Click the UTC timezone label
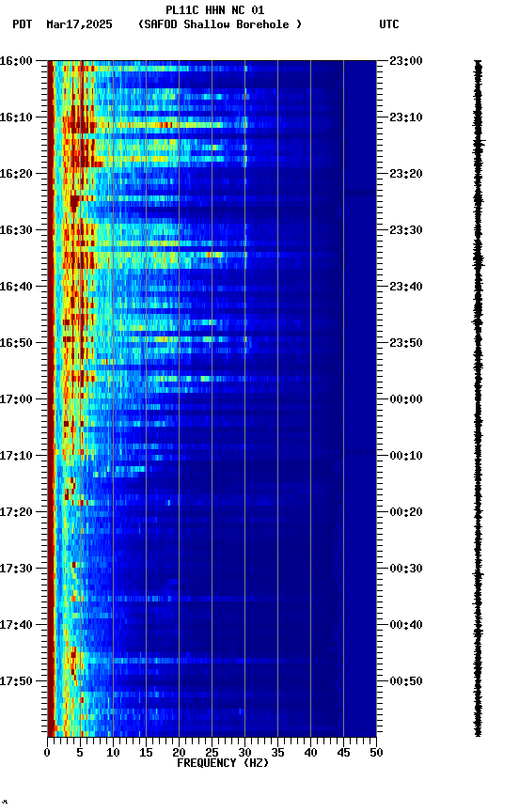The height and width of the screenshot is (812, 519). [389, 24]
